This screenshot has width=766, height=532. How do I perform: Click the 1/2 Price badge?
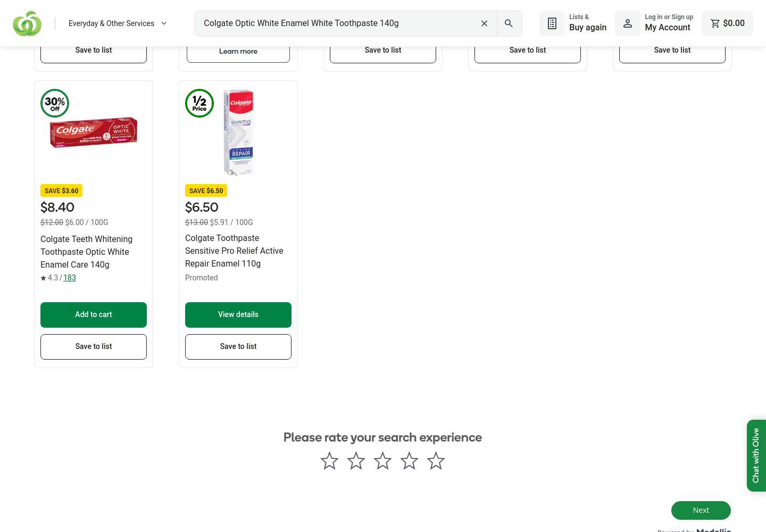[199, 103]
